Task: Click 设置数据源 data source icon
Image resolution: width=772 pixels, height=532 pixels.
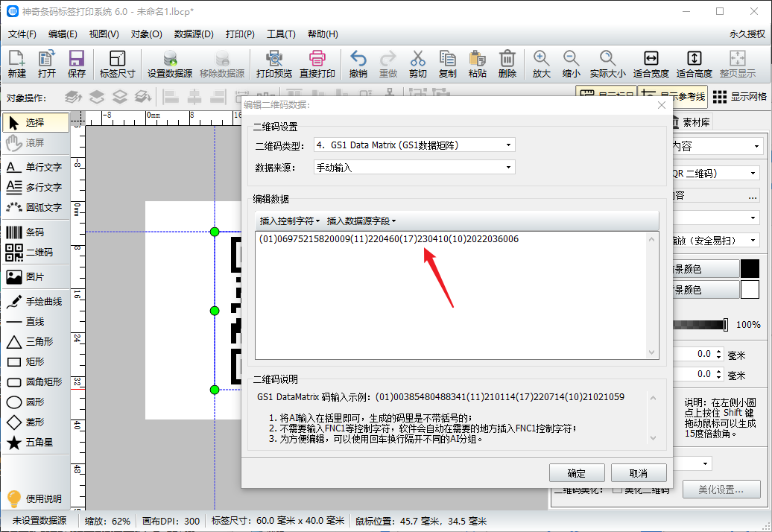Action: (170, 64)
